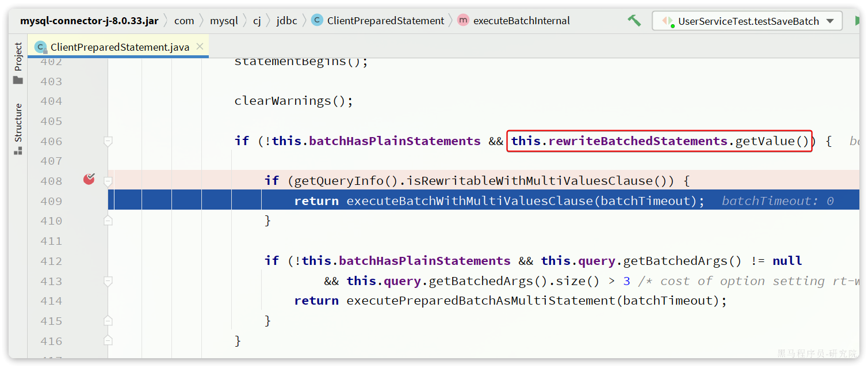Click the 'cost of option setting' comment

[749, 281]
